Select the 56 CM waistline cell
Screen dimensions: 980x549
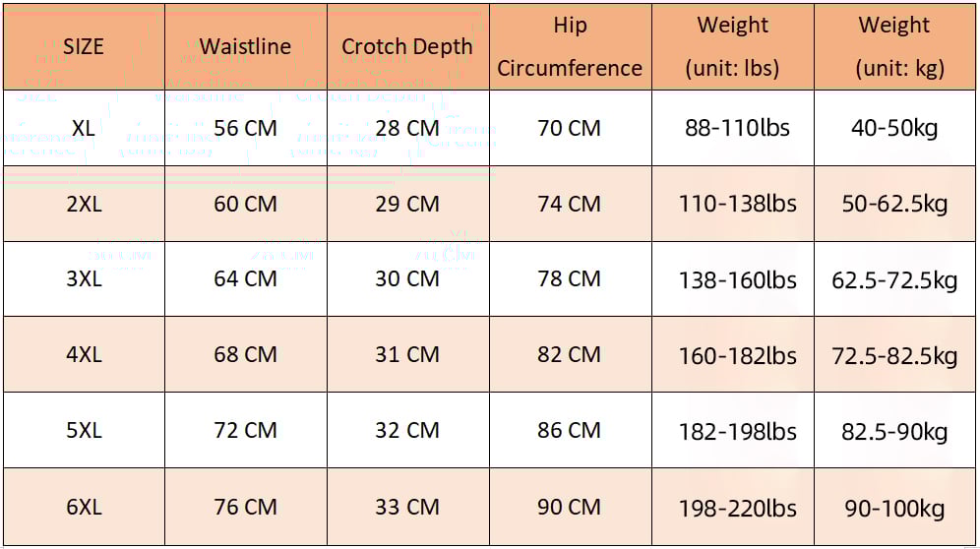tap(246, 128)
